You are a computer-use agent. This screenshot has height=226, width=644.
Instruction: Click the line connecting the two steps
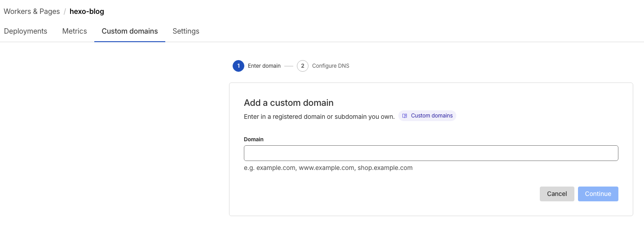(x=289, y=66)
